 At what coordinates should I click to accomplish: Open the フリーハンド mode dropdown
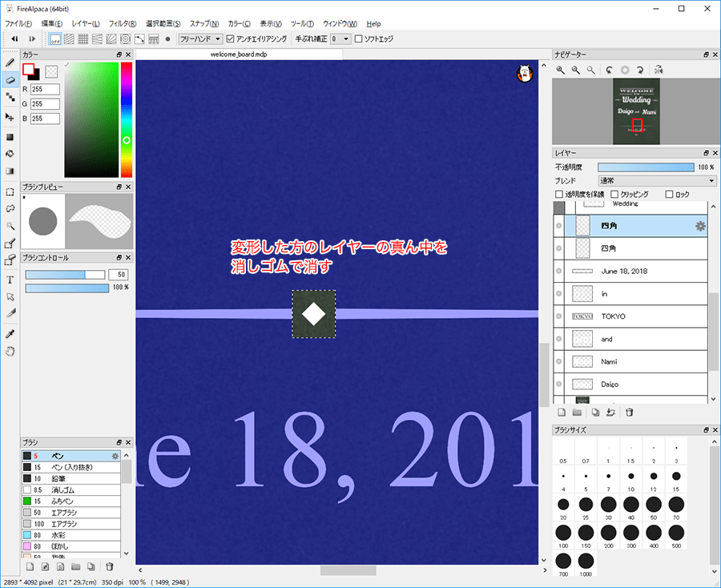point(200,38)
